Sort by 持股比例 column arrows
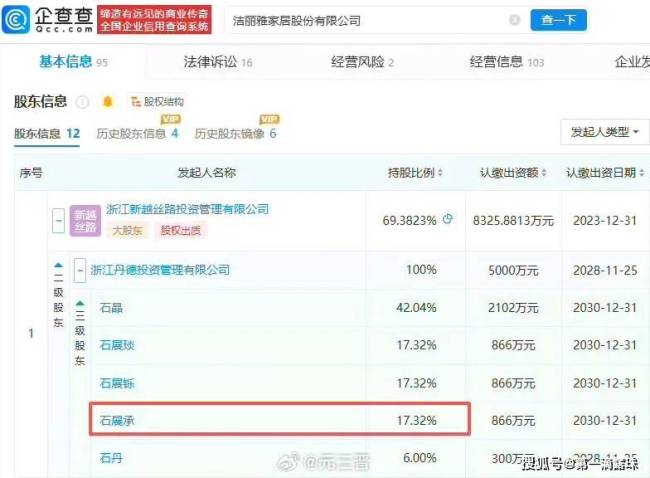 440,173
